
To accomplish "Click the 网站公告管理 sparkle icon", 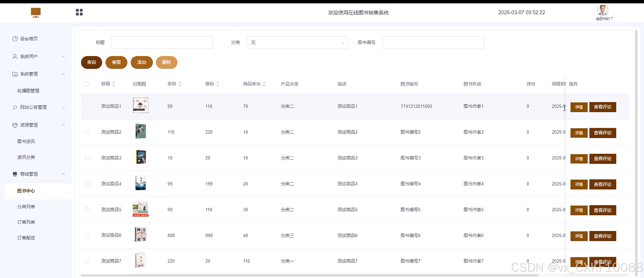I will click(15, 107).
